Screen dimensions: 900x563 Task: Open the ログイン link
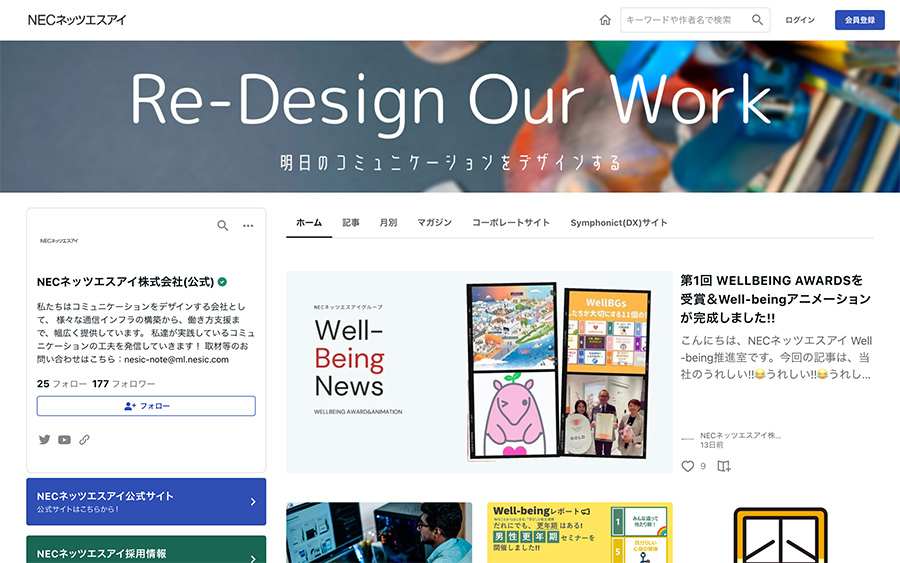click(800, 20)
